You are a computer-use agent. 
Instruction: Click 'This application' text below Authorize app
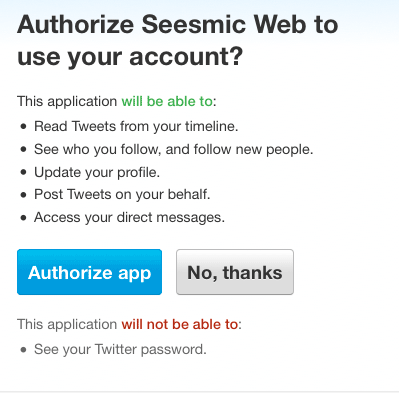click(67, 324)
